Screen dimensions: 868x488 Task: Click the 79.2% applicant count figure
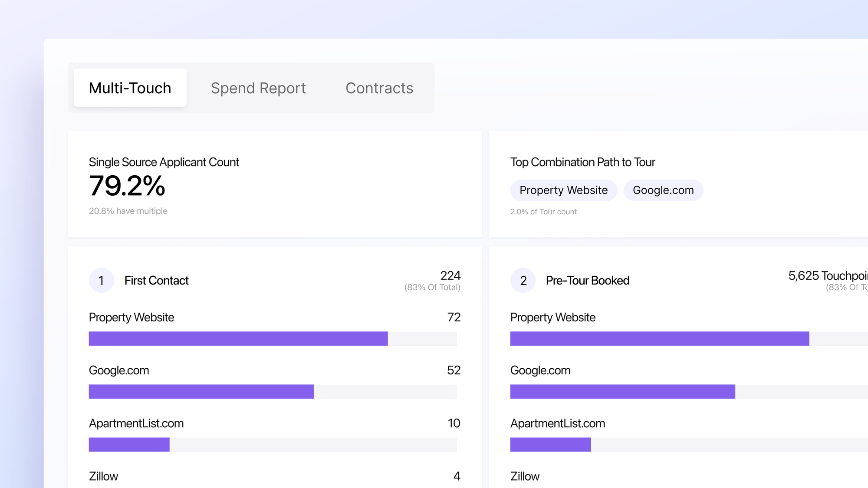127,186
